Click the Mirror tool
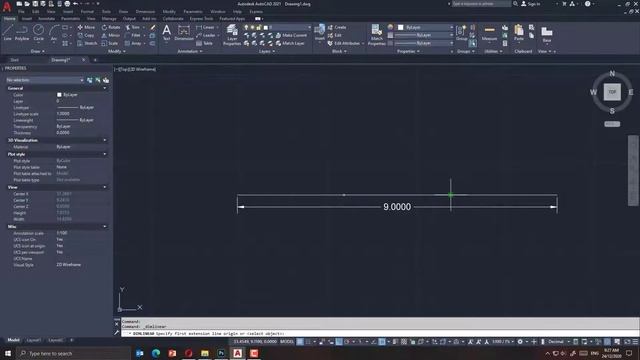 pos(111,36)
